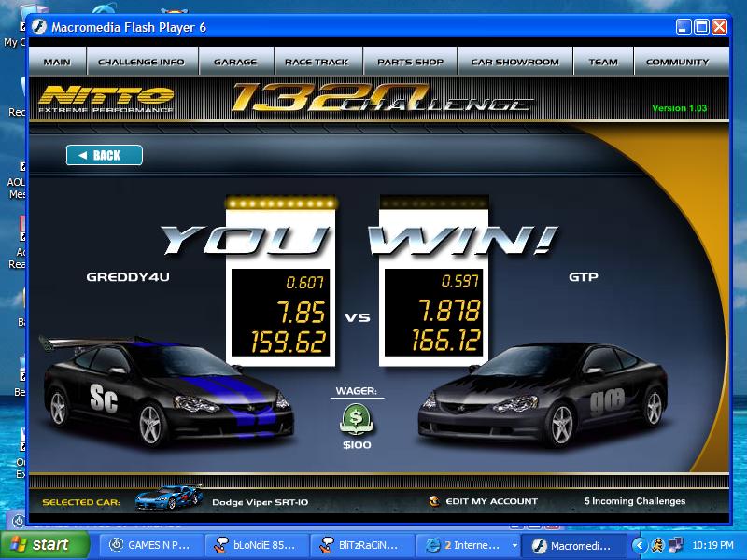Click the green wager money bag icon
Screen dimensions: 747x560
[x=357, y=419]
